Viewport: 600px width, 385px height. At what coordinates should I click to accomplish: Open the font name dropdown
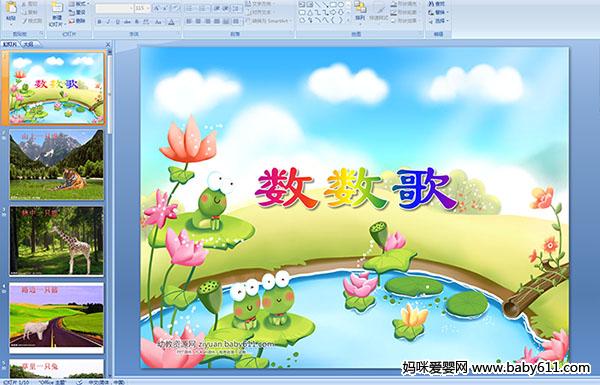point(131,8)
